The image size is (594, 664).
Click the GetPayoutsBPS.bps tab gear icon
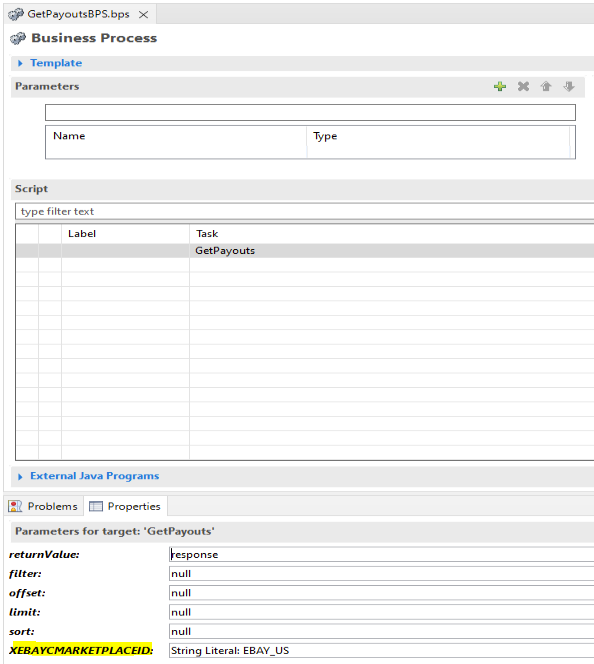coord(16,14)
